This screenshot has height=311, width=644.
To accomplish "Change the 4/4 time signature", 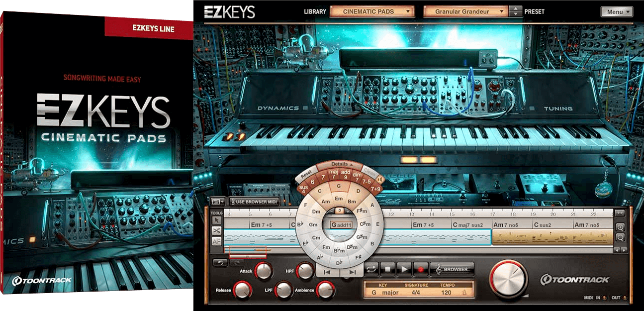I will [x=415, y=293].
